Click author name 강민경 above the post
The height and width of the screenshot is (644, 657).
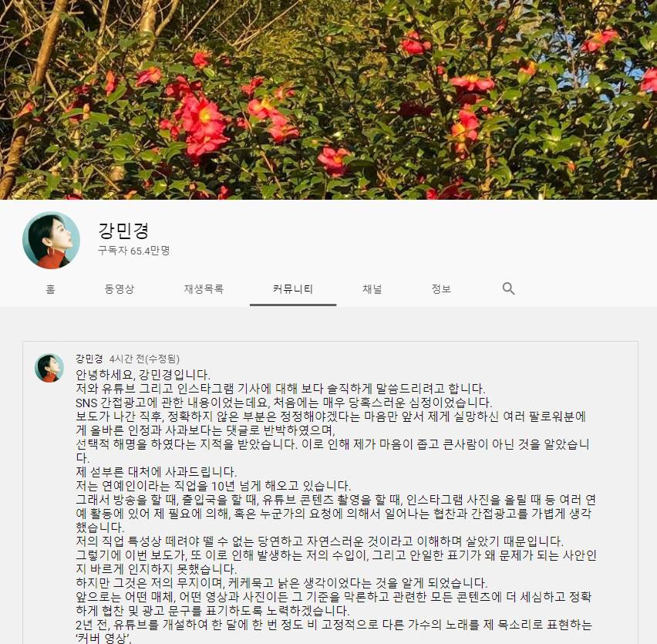pos(89,359)
